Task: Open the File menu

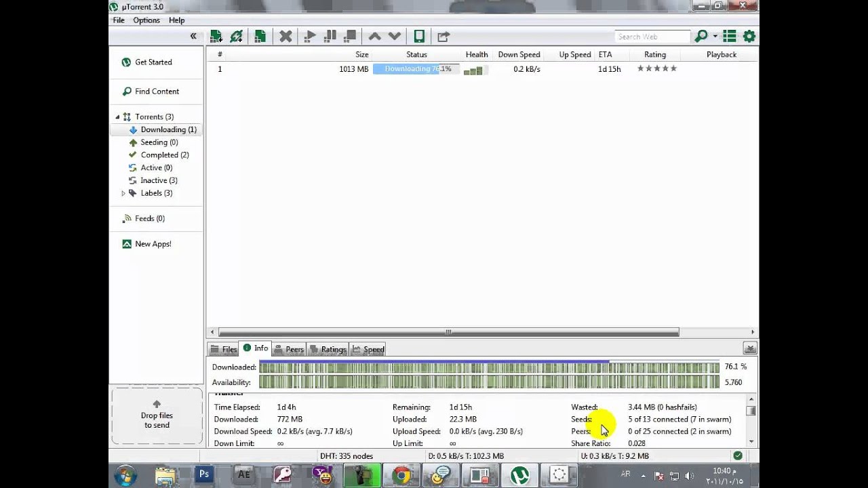Action: (x=119, y=20)
